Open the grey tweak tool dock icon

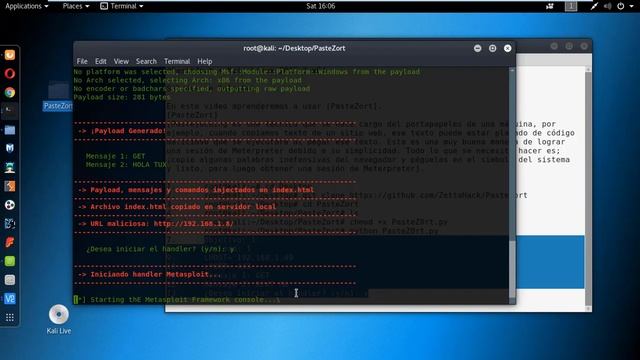pos(10,280)
